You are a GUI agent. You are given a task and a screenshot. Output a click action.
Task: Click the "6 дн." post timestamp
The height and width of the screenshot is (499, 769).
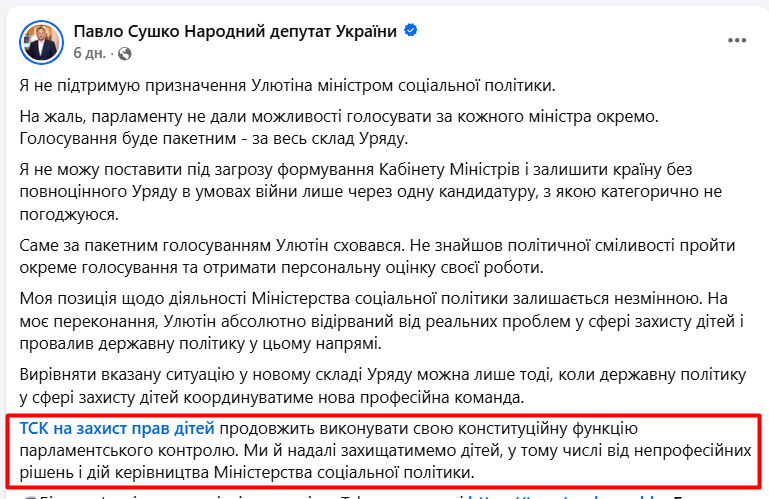coord(89,53)
